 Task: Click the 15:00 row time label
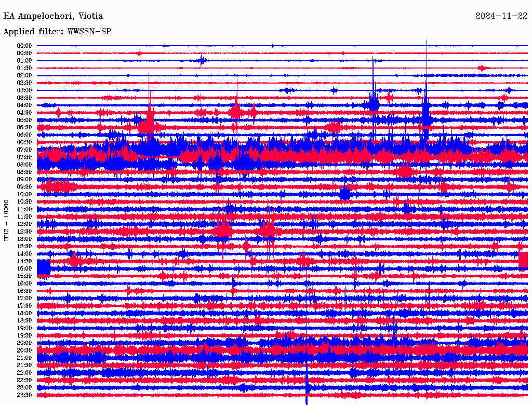(x=24, y=268)
